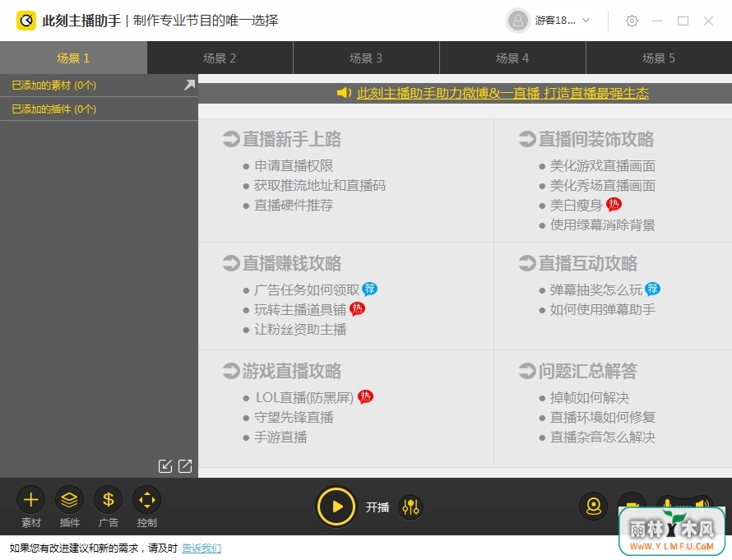The width and height of the screenshot is (732, 560).
Task: Open 美化游戏直播画面 guide
Action: click(x=603, y=165)
